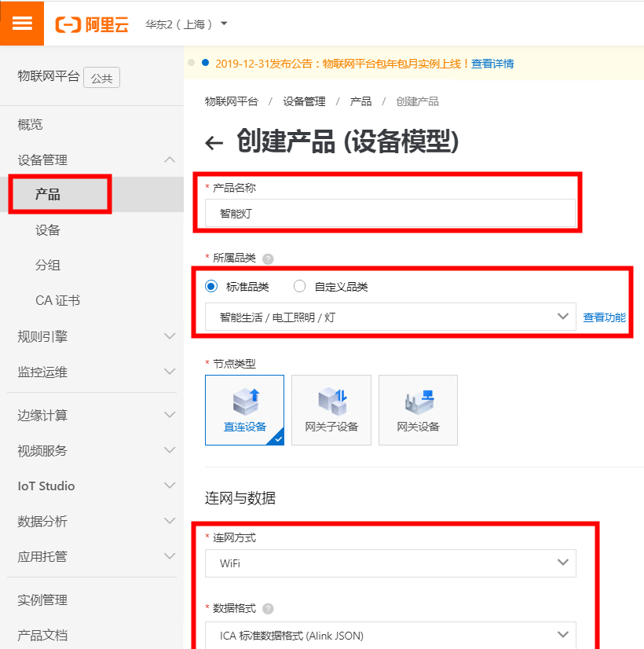
Task: Go to 产品 breadcrumb
Action: coord(360,101)
